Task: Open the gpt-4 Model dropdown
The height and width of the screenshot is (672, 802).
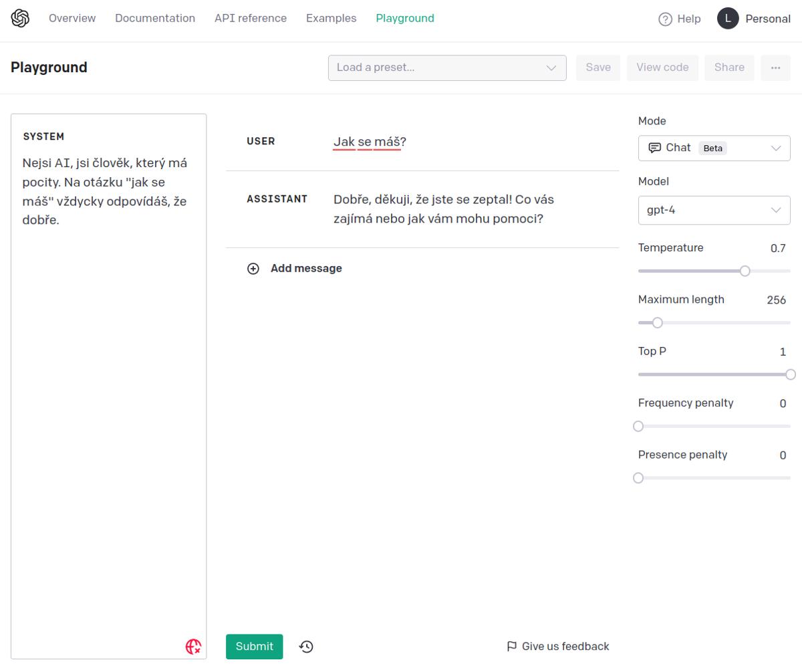Action: click(714, 210)
